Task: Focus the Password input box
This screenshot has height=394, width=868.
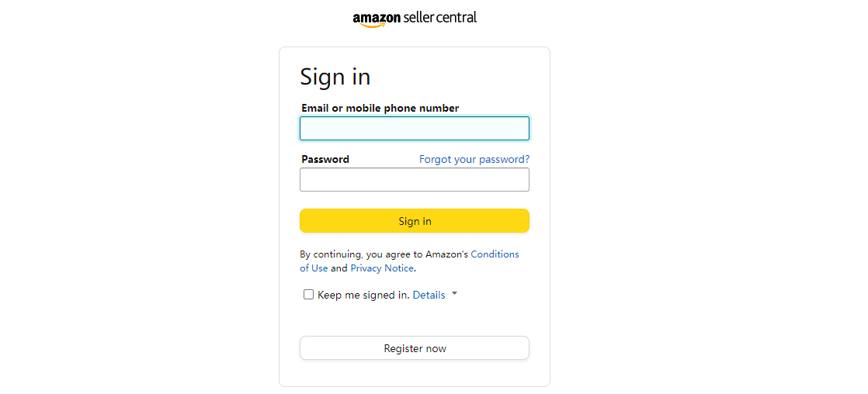Action: pos(414,180)
